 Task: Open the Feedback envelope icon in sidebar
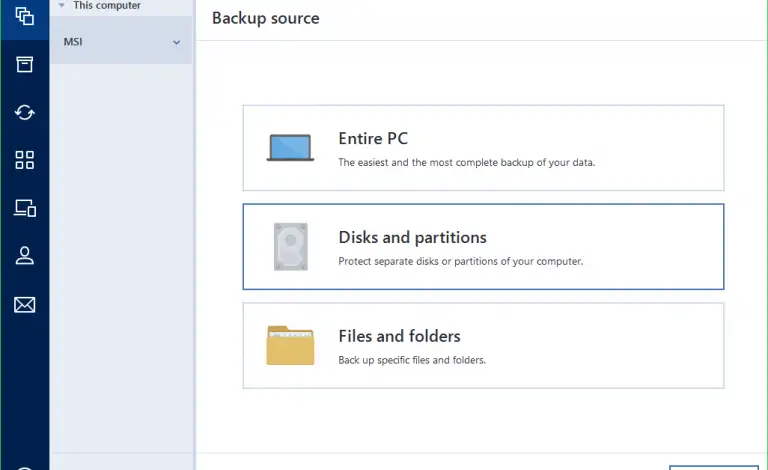[24, 304]
